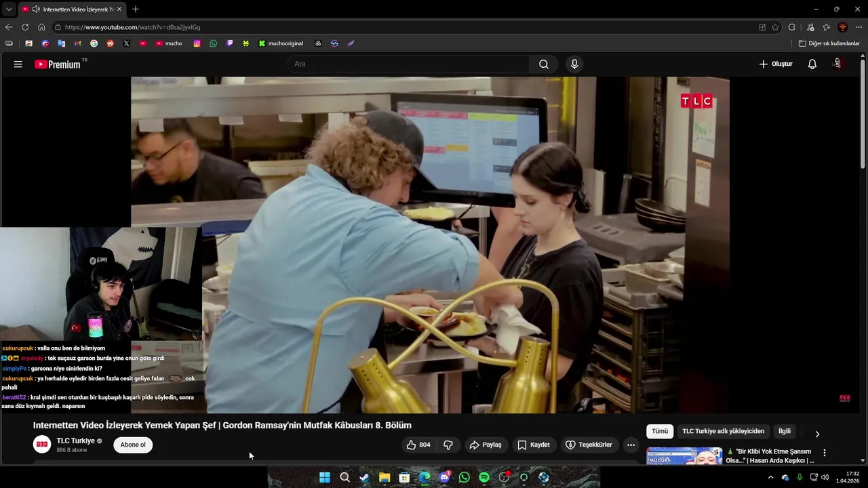Go back with the browser back arrow
Screen dimensions: 868x488
pyautogui.click(x=9, y=27)
